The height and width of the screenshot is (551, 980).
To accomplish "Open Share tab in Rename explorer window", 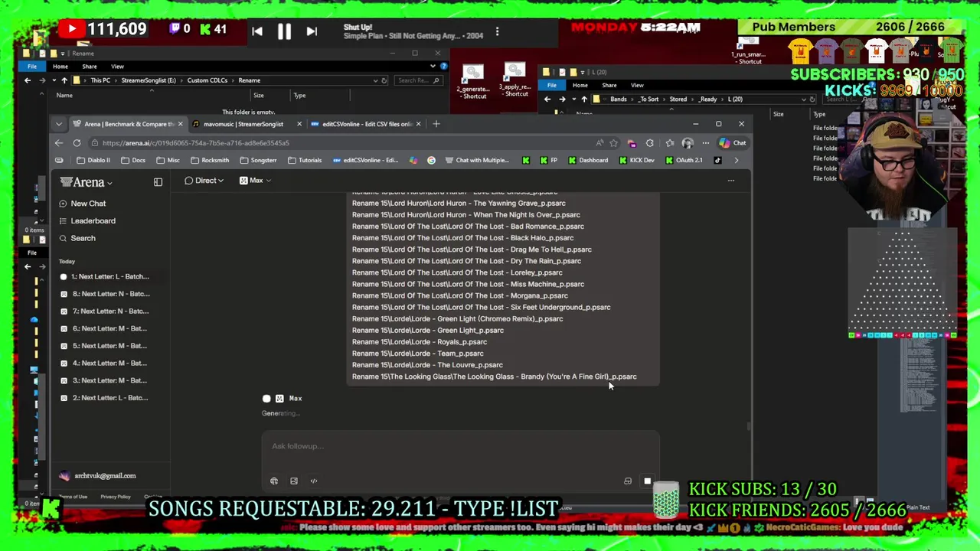I will (x=89, y=67).
